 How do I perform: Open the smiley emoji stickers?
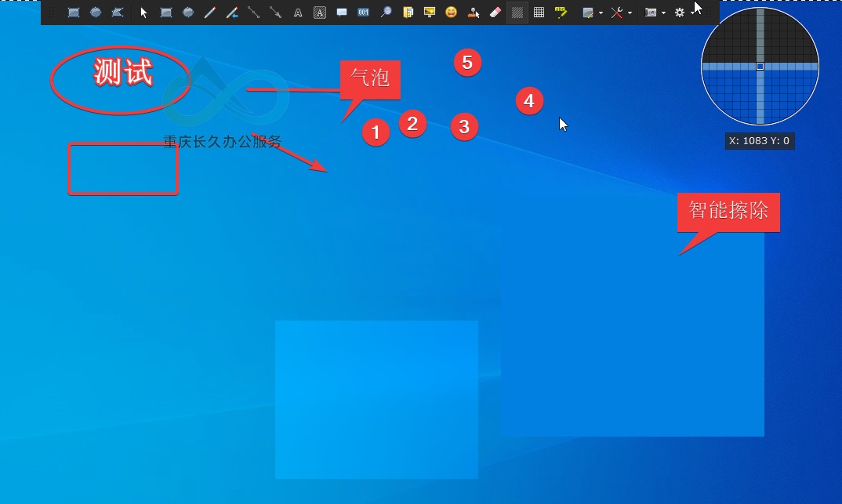tap(451, 13)
